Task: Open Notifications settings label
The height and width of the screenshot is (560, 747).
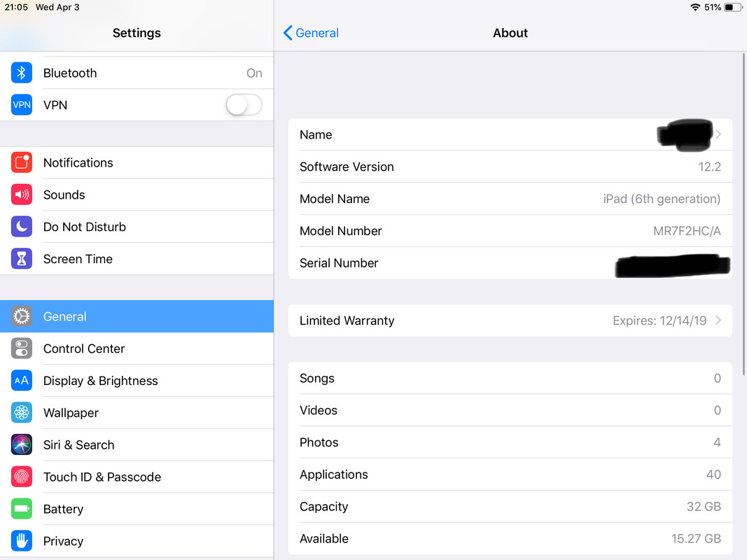Action: pos(78,163)
